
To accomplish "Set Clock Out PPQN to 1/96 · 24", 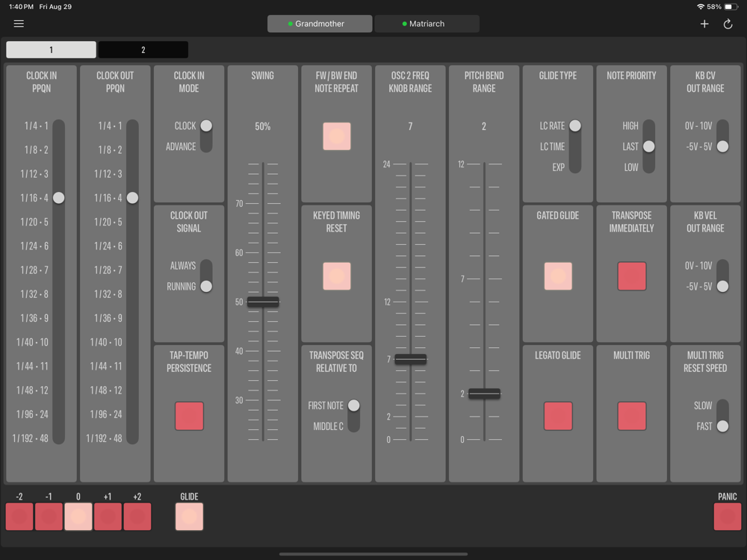I will (x=106, y=414).
